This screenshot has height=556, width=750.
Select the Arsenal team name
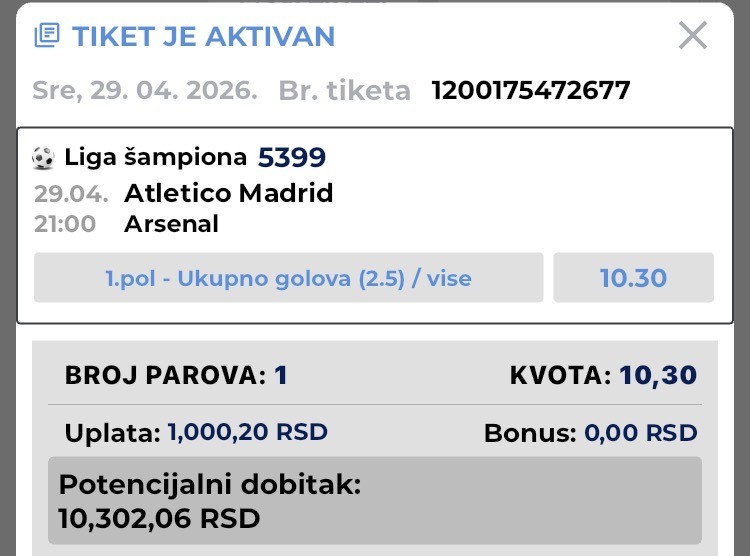(171, 224)
